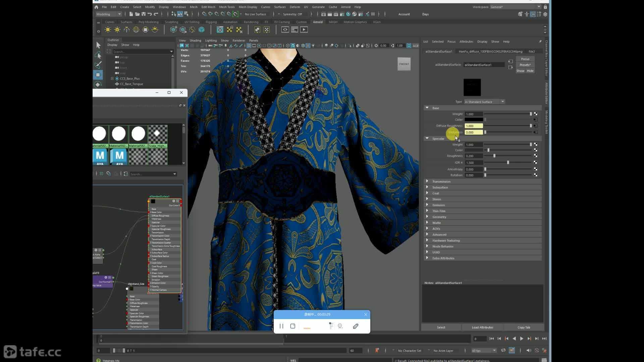The width and height of the screenshot is (644, 362).
Task: Toggle the audio mute speaker icon
Action: (529, 350)
